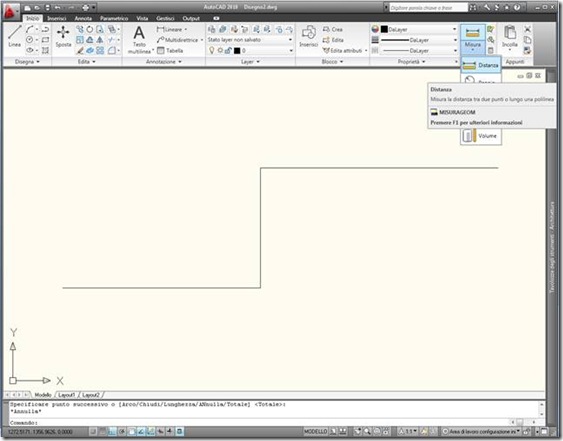Open the object color DaLayer swatch dropdown

419,29
